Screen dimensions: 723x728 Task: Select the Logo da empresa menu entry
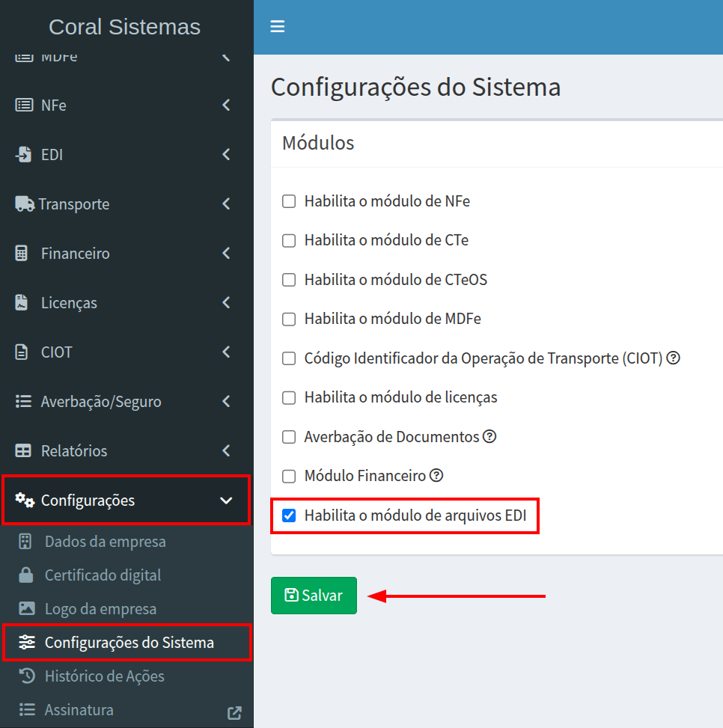point(100,609)
